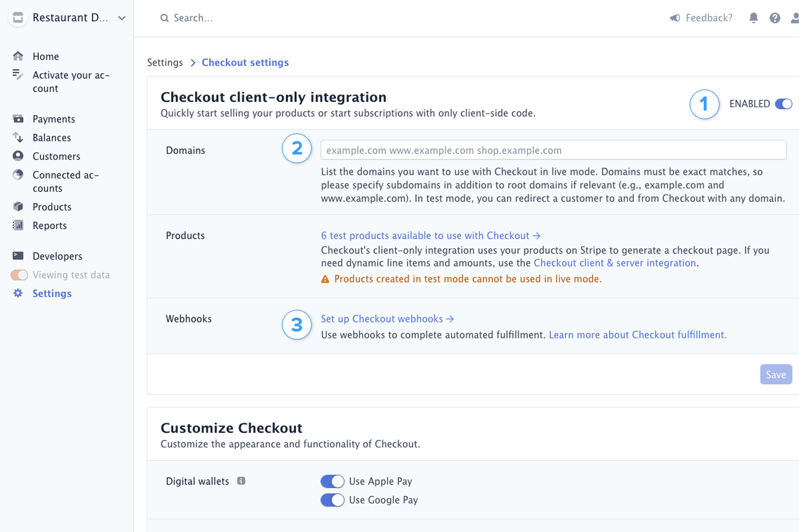This screenshot has height=532, width=799.
Task: Turn off Use Apple Pay
Action: click(332, 481)
